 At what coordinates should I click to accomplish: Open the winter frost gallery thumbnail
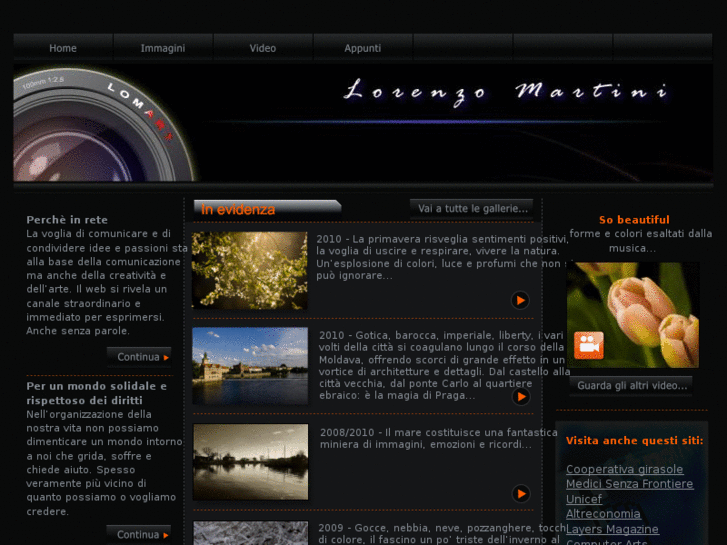click(x=250, y=533)
